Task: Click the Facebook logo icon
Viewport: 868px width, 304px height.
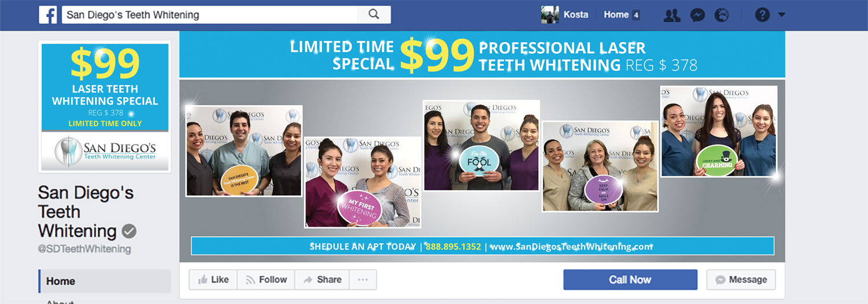Action: (x=48, y=14)
